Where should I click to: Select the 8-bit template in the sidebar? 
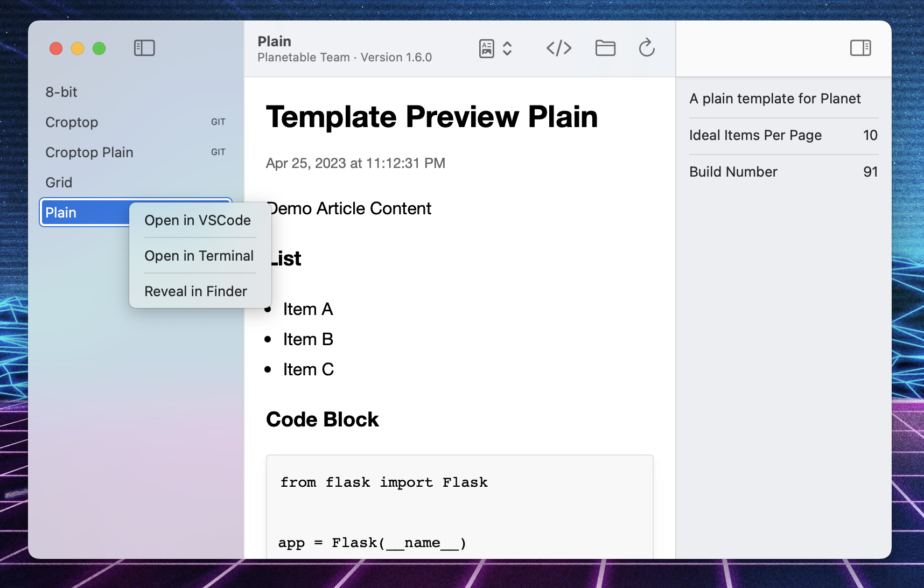[x=61, y=92]
